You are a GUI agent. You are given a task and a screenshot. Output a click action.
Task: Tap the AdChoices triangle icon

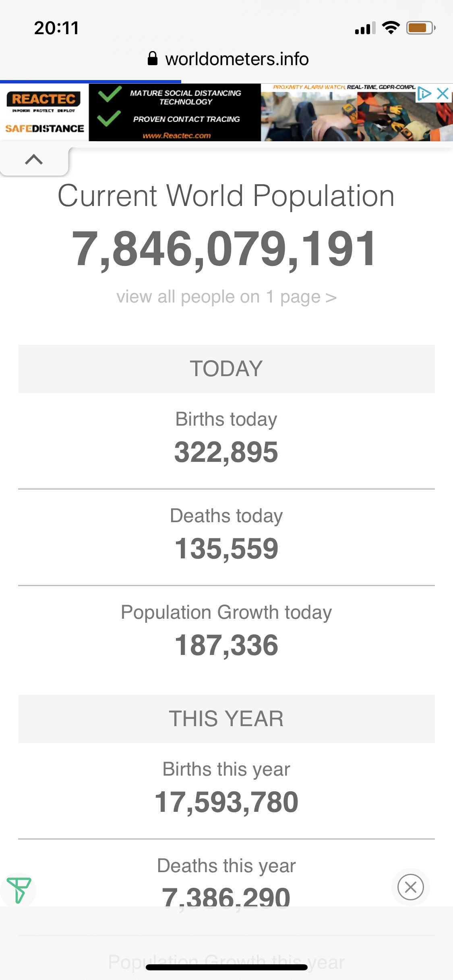coord(424,93)
